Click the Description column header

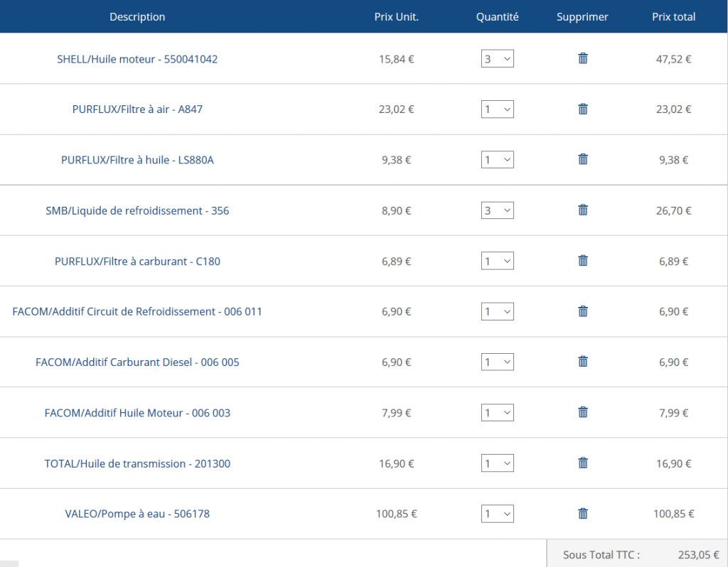point(137,17)
